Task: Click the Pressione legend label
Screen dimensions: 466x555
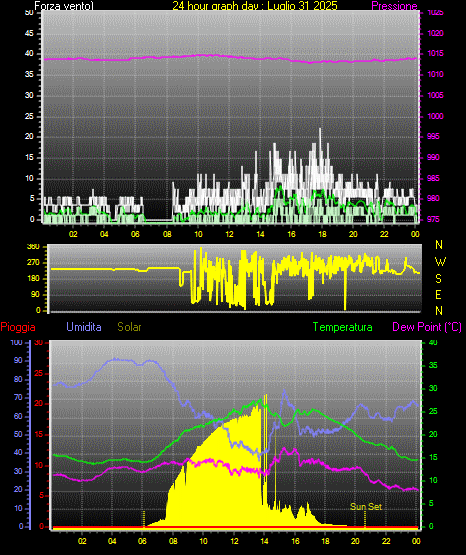Action: (x=394, y=6)
